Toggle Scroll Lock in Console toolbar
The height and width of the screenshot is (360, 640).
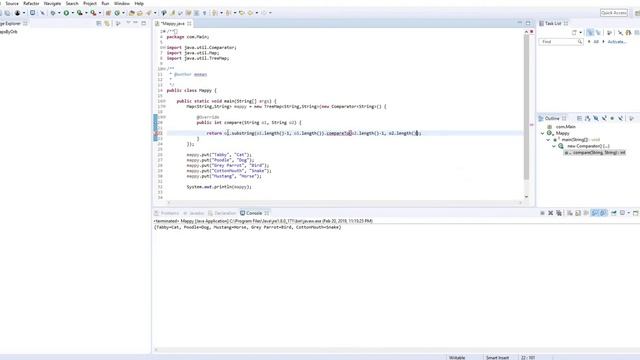(x=578, y=213)
